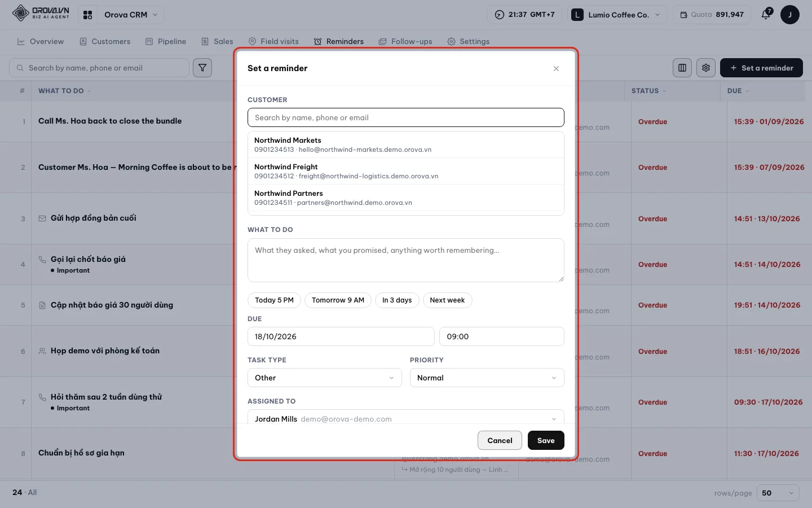Focus the What to do text area

[406, 260]
